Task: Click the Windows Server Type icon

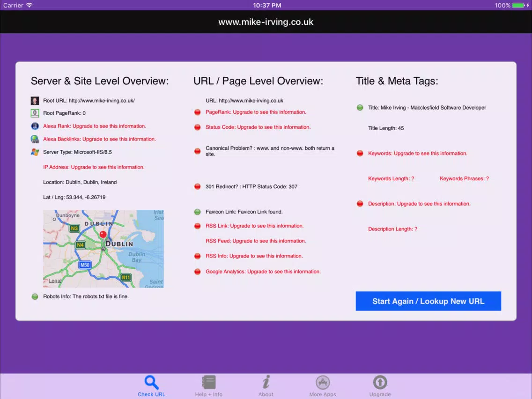Action: click(x=35, y=152)
